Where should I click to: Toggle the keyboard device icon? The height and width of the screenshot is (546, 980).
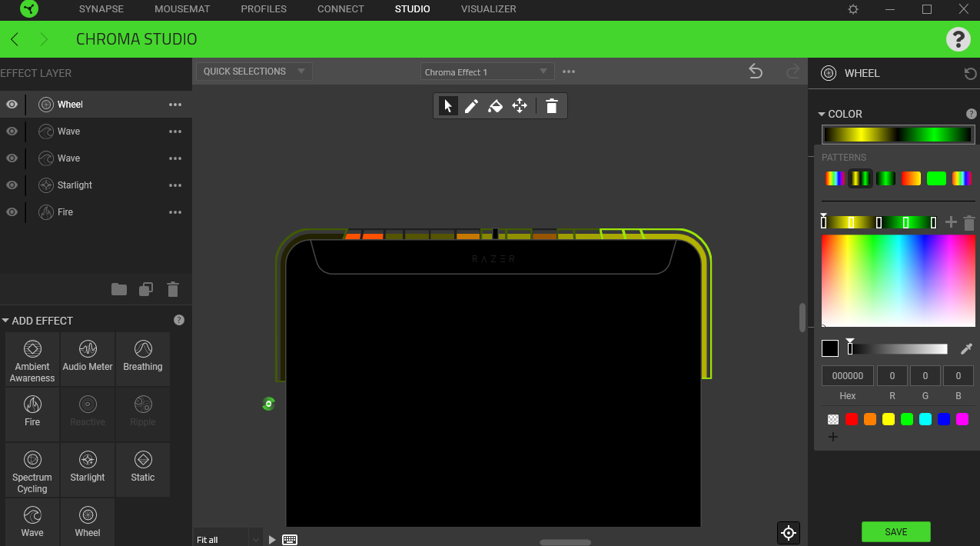tap(290, 539)
